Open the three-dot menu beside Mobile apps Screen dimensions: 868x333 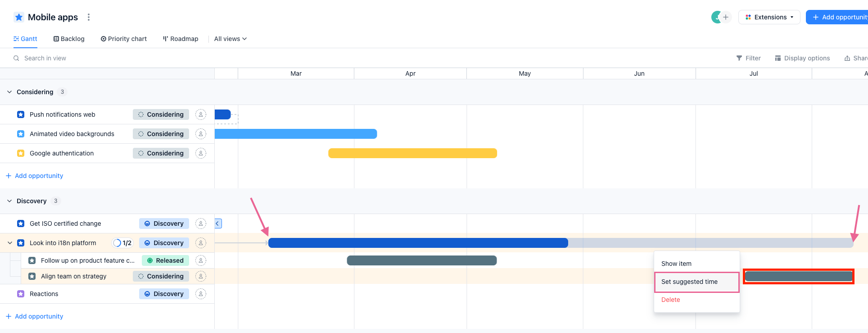[89, 17]
